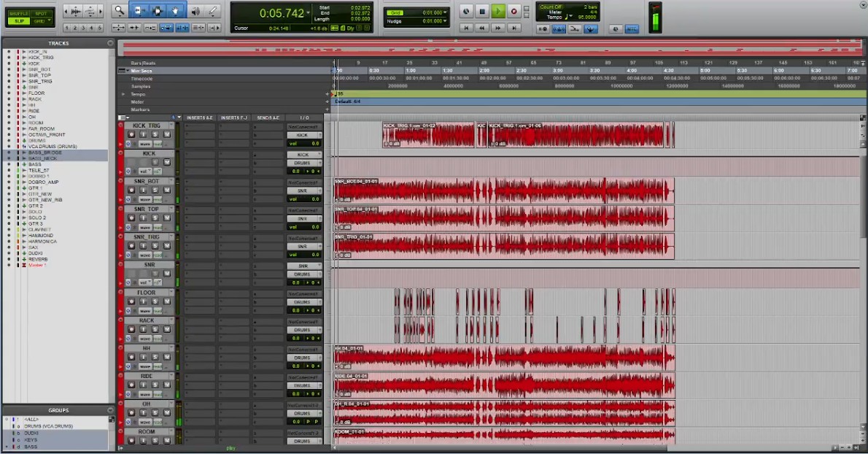The image size is (868, 454).
Task: Mute the KICK_TRIG track
Action: pyautogui.click(x=166, y=135)
